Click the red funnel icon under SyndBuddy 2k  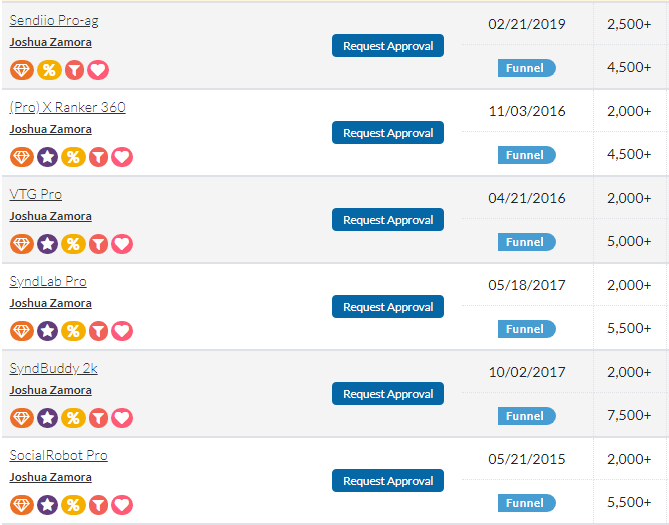98,418
